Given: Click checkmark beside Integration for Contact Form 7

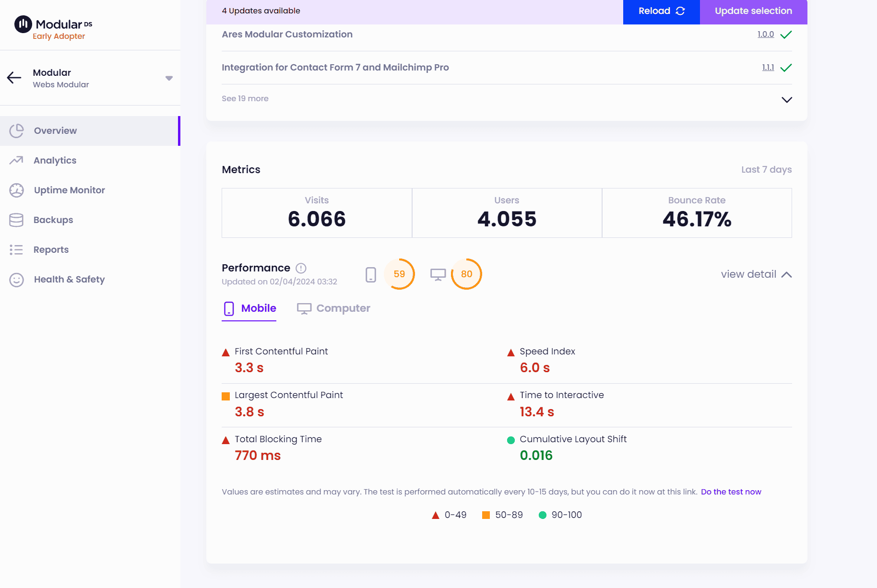Looking at the screenshot, I should click(x=786, y=68).
